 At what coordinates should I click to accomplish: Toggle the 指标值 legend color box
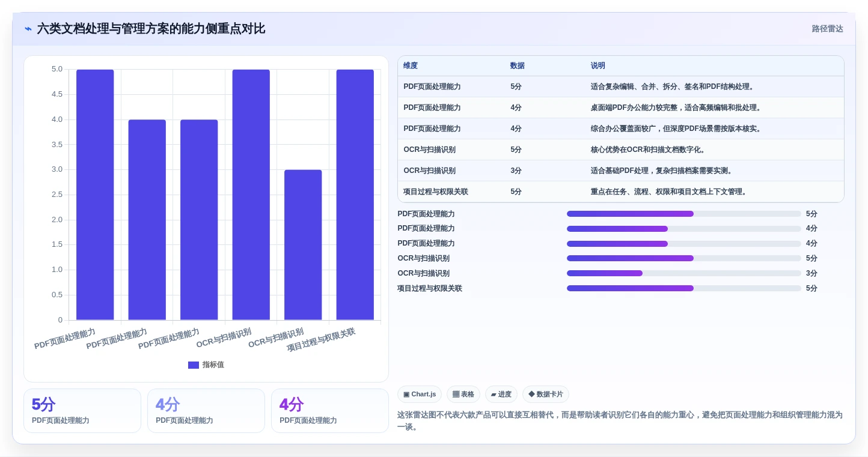[x=194, y=365]
